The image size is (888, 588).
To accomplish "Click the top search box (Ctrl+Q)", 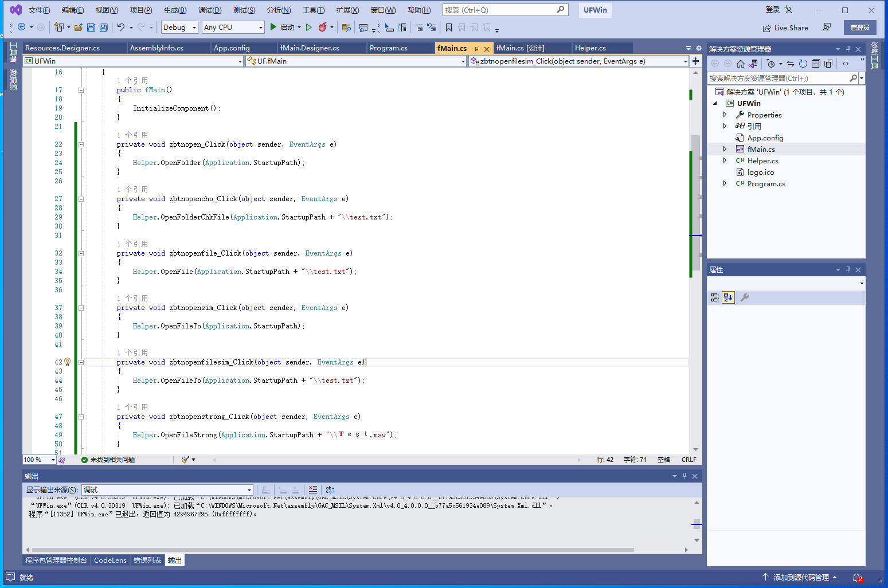I will tap(505, 10).
